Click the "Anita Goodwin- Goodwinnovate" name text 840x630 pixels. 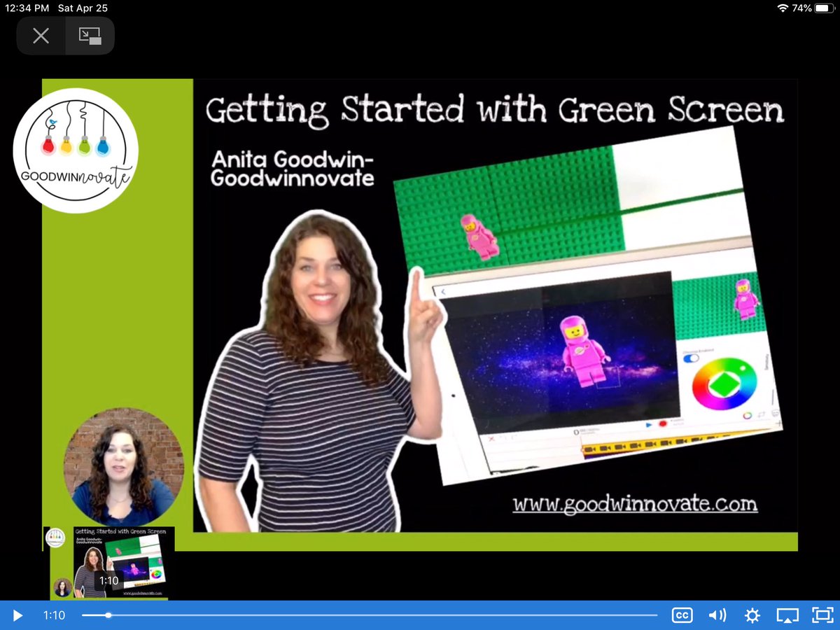tap(293, 169)
